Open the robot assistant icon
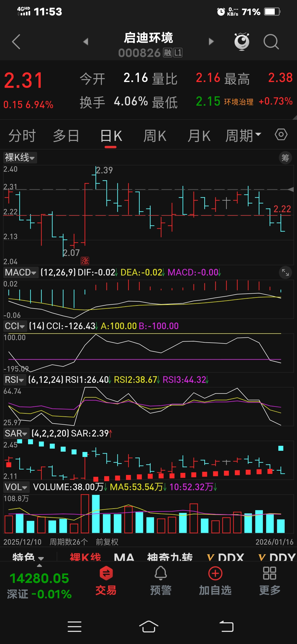This screenshot has height=644, width=297. tap(242, 42)
